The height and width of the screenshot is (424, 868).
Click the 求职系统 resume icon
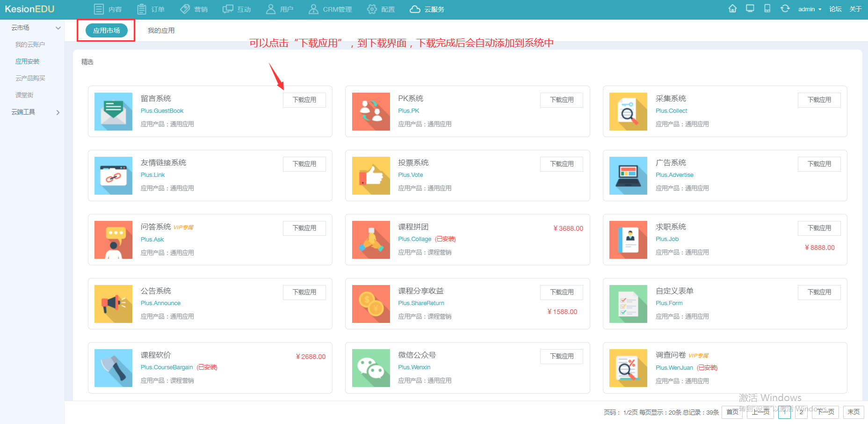(628, 240)
